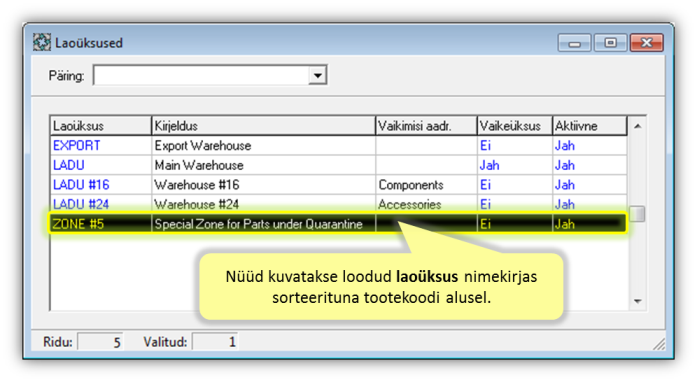Click the Special Zone for Parts under Quarantine cell
The width and height of the screenshot is (697, 382).
264,224
